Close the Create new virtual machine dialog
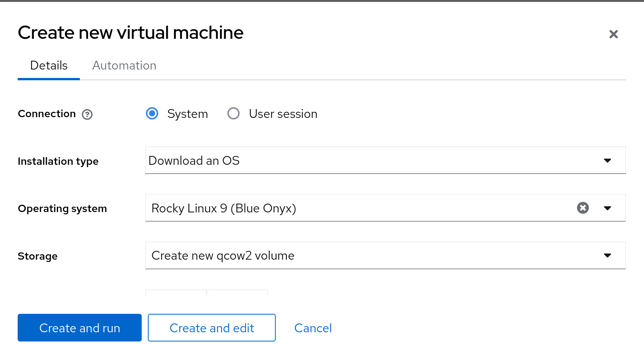This screenshot has width=644, height=358. pyautogui.click(x=614, y=34)
